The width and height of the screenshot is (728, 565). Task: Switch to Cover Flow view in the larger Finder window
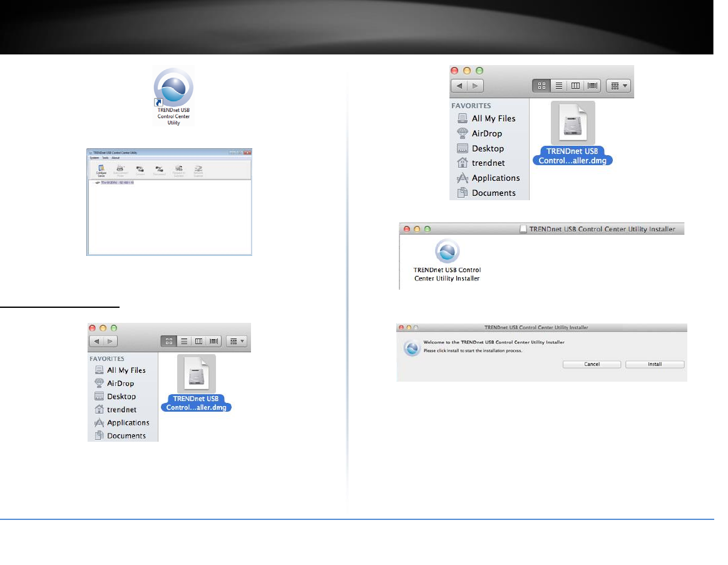592,86
